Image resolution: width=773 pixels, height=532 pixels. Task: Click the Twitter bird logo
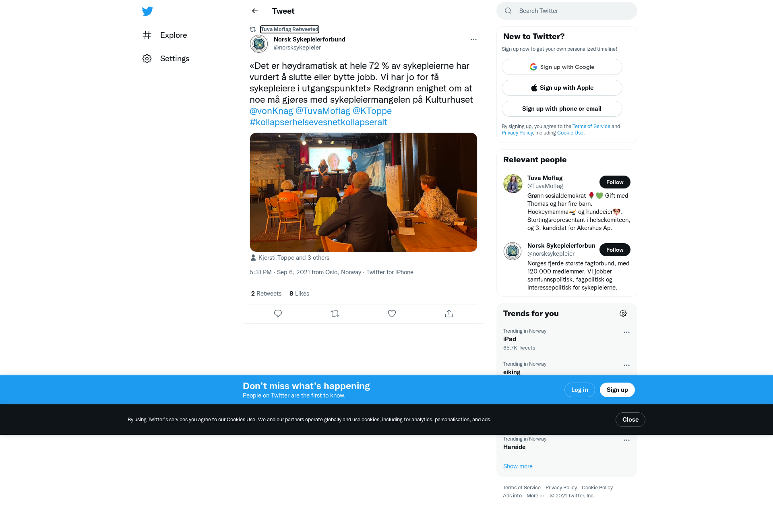[x=147, y=11]
